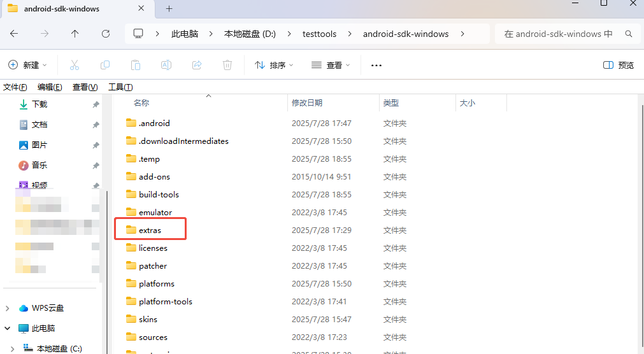Expand chevron after testtools in breadcrumb
Screen dimensions: 644x354
point(350,34)
